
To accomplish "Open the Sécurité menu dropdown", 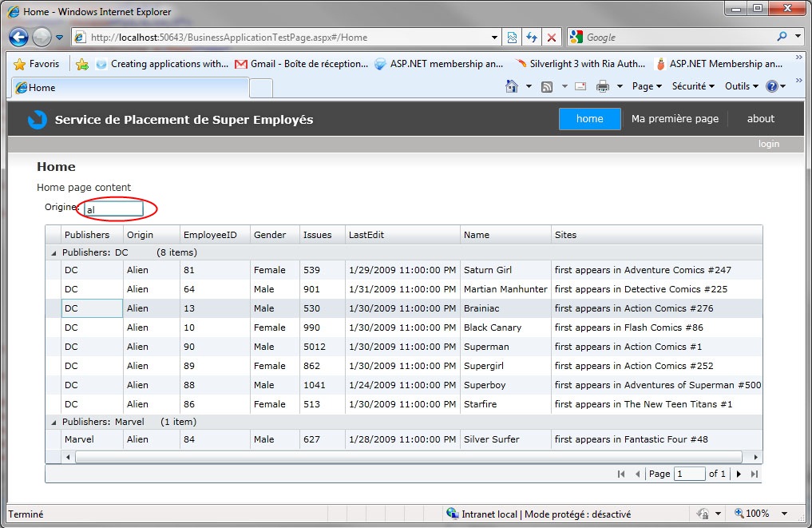I will [692, 86].
